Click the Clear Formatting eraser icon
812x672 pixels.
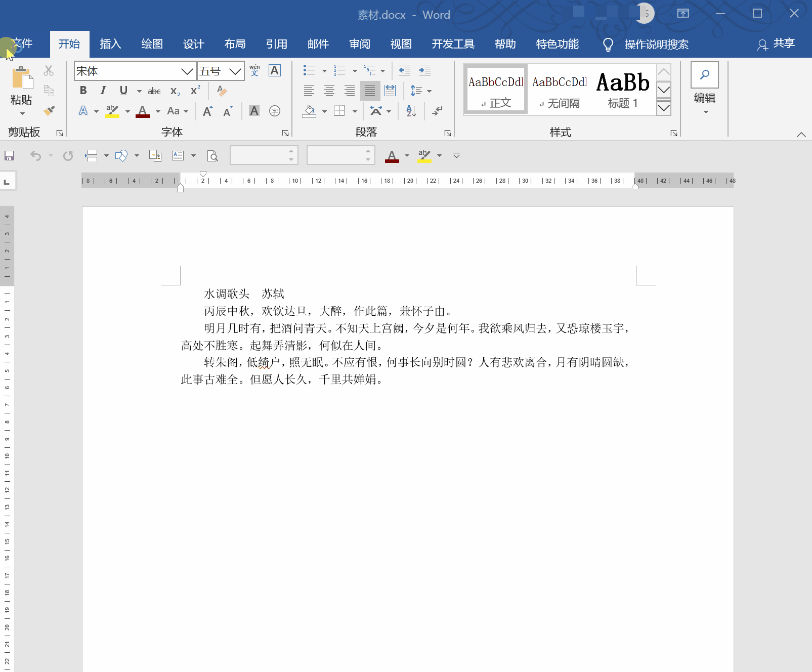[x=222, y=91]
